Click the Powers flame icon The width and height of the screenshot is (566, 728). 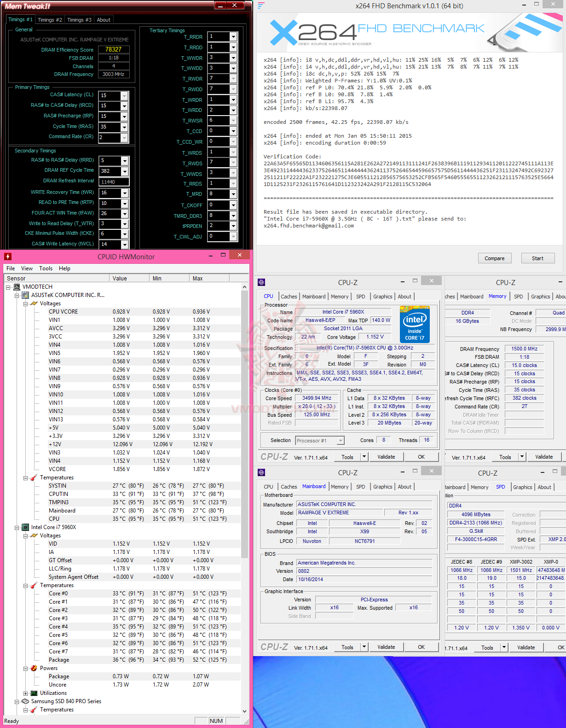(x=34, y=668)
